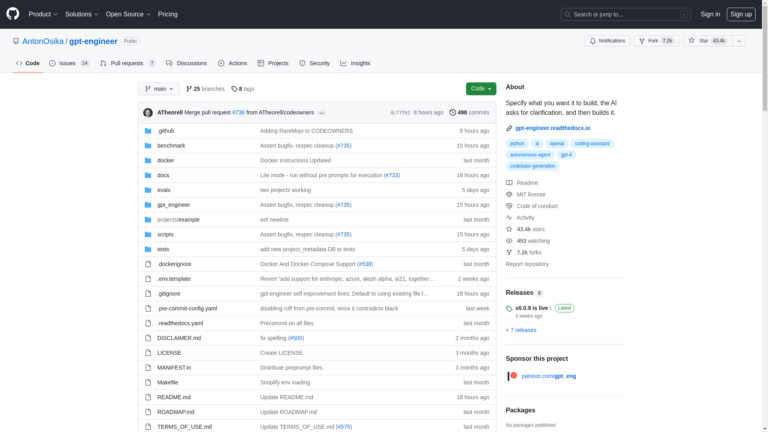Expand the Solutions dropdown
The width and height of the screenshot is (768, 432).
[x=81, y=14]
